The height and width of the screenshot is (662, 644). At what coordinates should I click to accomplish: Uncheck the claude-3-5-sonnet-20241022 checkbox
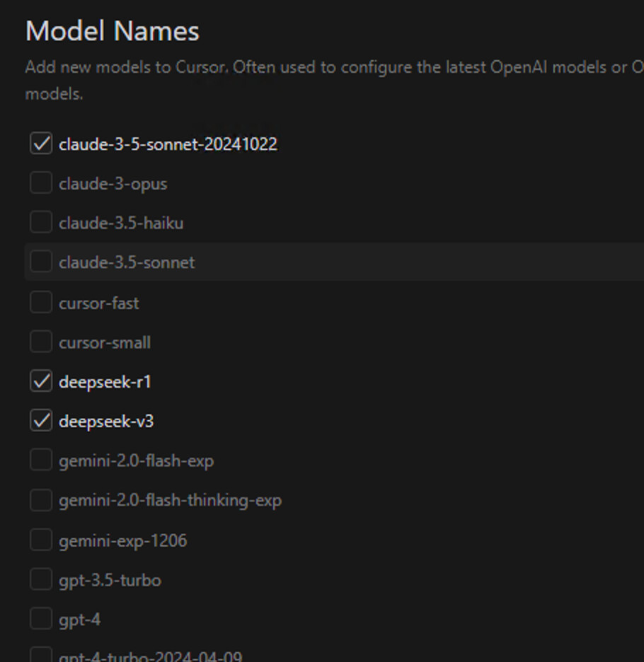point(41,144)
